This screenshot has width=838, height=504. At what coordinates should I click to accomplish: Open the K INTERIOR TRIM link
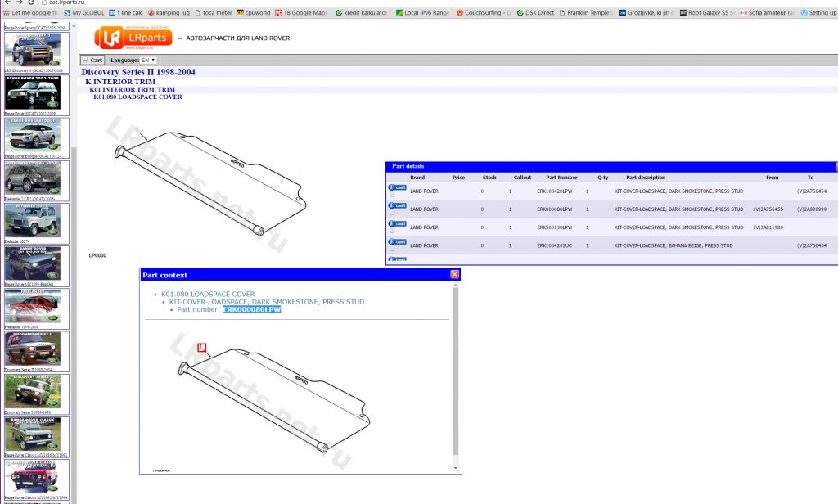[120, 82]
